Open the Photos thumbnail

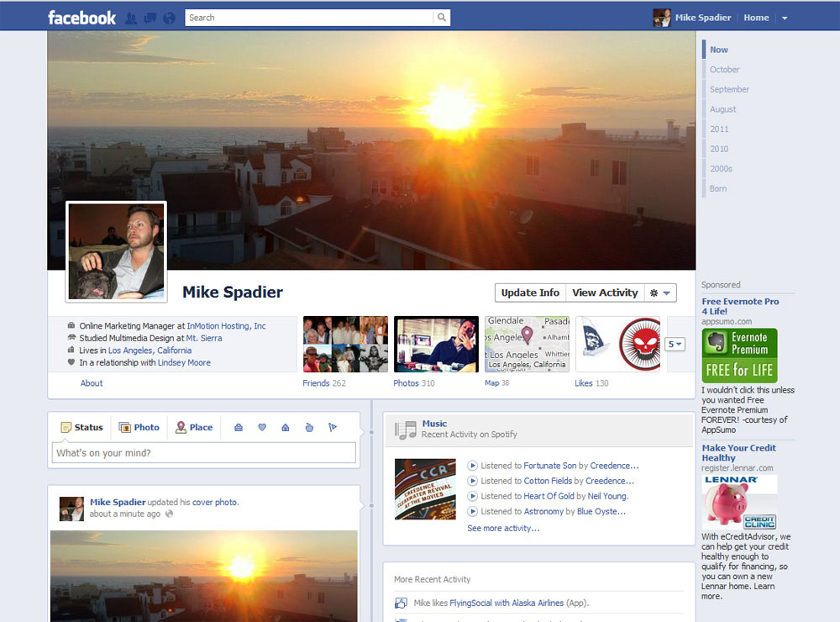pos(436,345)
